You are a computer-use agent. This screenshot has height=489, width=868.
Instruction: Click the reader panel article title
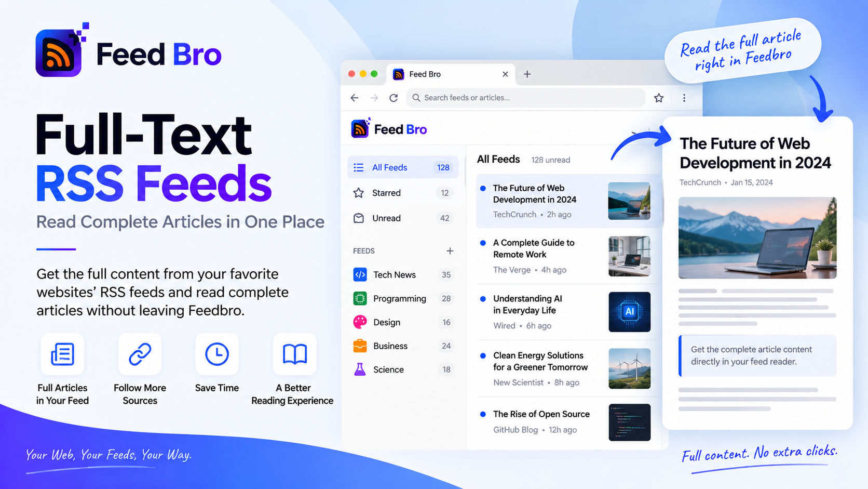(x=755, y=153)
